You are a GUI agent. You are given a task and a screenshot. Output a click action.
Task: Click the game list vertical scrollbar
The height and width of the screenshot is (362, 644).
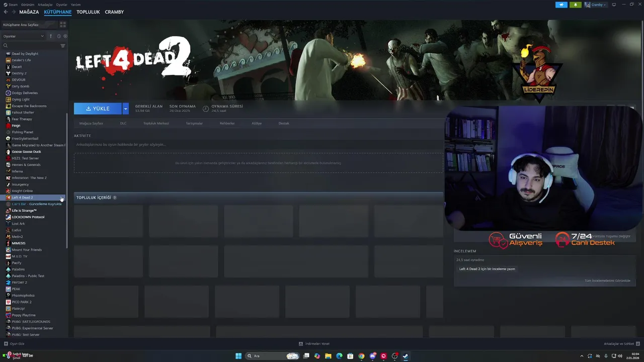click(67, 179)
